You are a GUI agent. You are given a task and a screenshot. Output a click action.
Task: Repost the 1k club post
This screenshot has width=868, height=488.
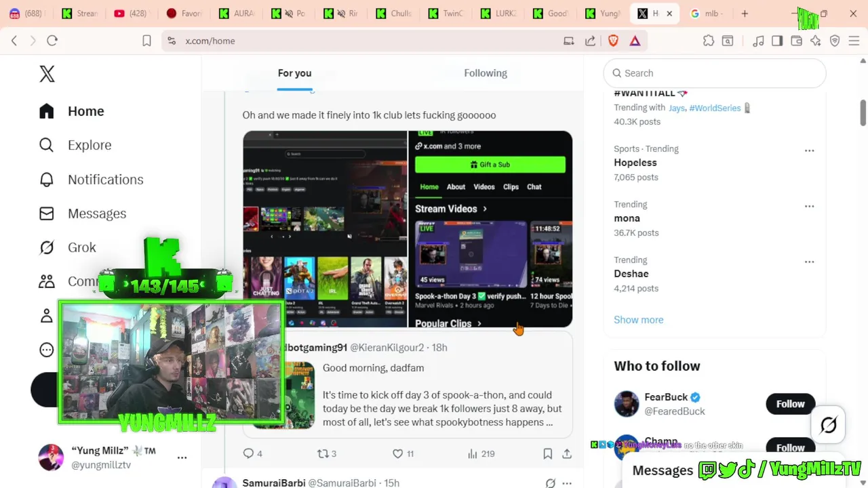point(327,453)
